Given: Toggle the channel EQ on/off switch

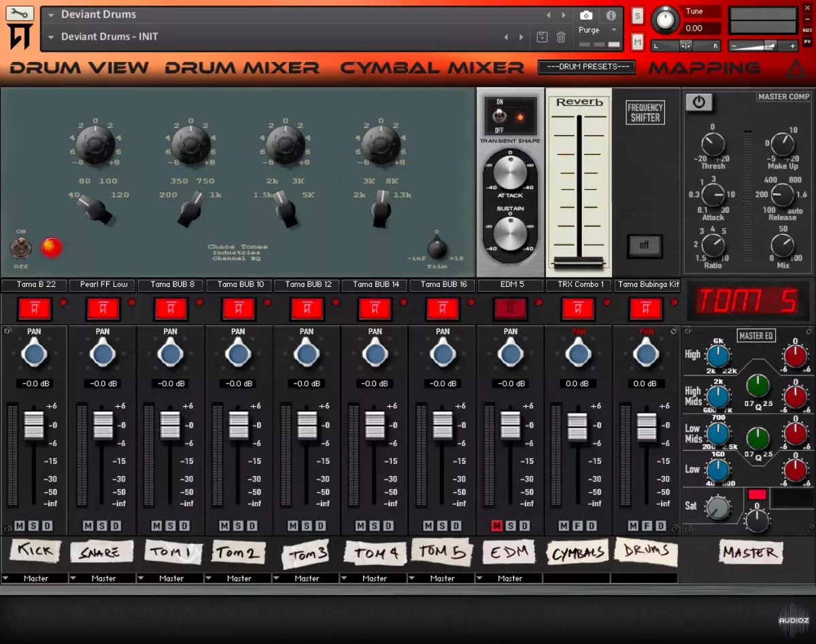Looking at the screenshot, I should [x=21, y=247].
